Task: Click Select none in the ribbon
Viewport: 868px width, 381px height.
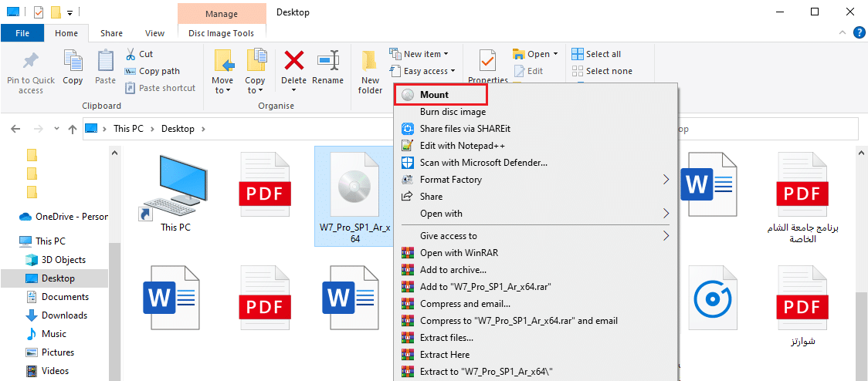Action: (x=602, y=71)
